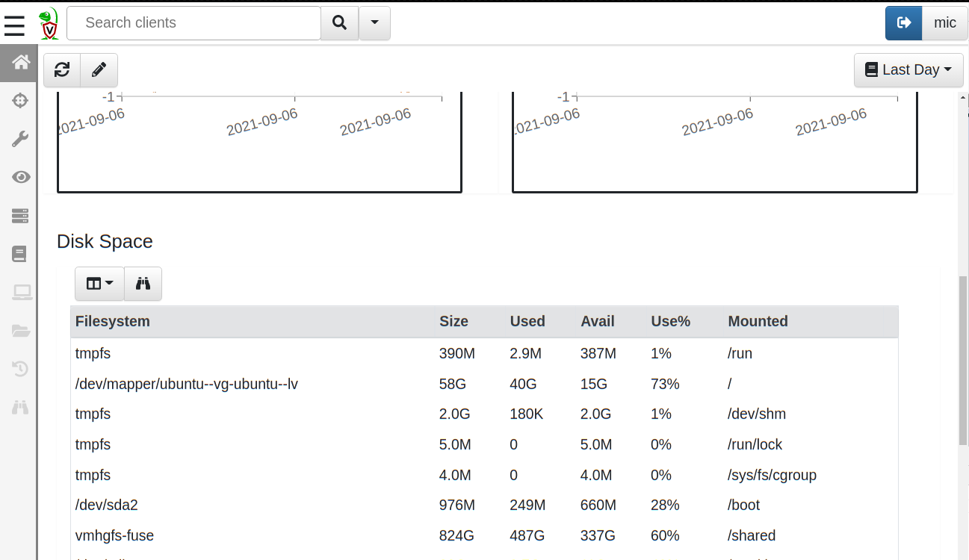Open the table column selector dropdown
This screenshot has width=969, height=560.
[x=99, y=284]
